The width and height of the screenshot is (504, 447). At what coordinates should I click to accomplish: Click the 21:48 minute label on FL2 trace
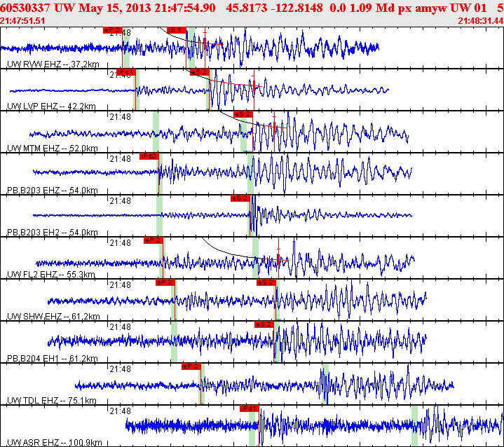click(x=120, y=244)
